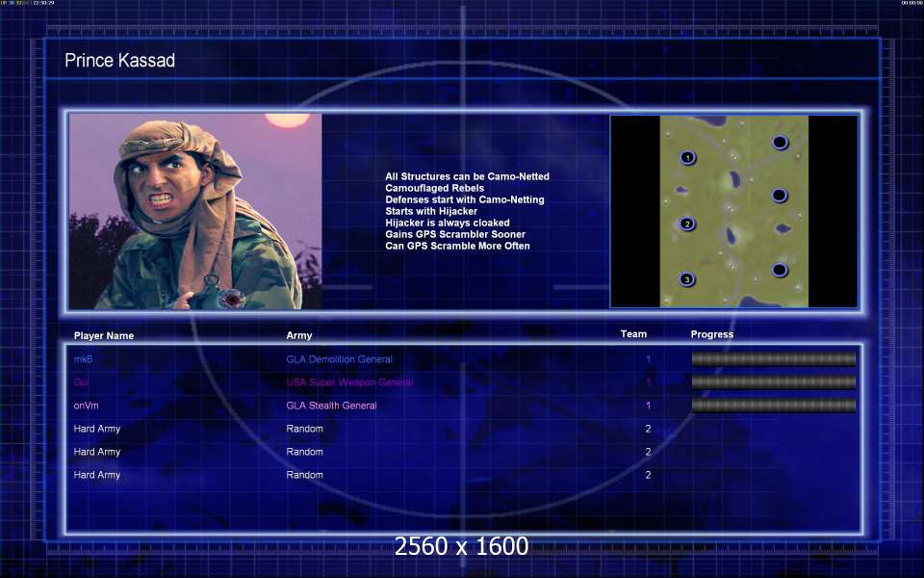Image resolution: width=924 pixels, height=578 pixels.
Task: Click the Army column header
Action: (299, 335)
